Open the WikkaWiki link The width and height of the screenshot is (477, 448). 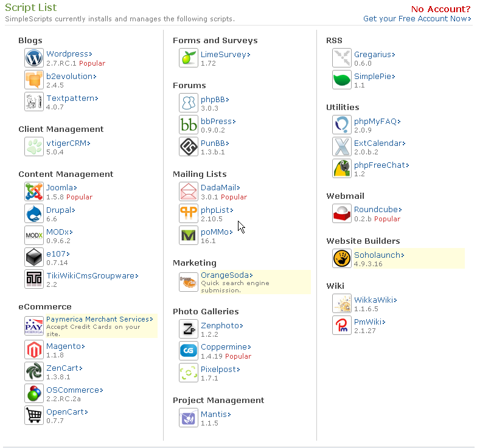coord(375,300)
